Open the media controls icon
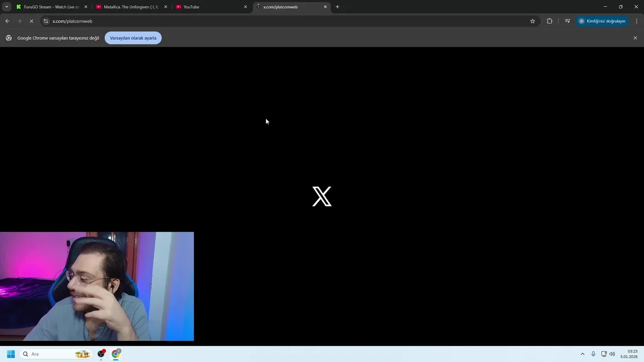Image resolution: width=644 pixels, height=362 pixels. (x=568, y=21)
